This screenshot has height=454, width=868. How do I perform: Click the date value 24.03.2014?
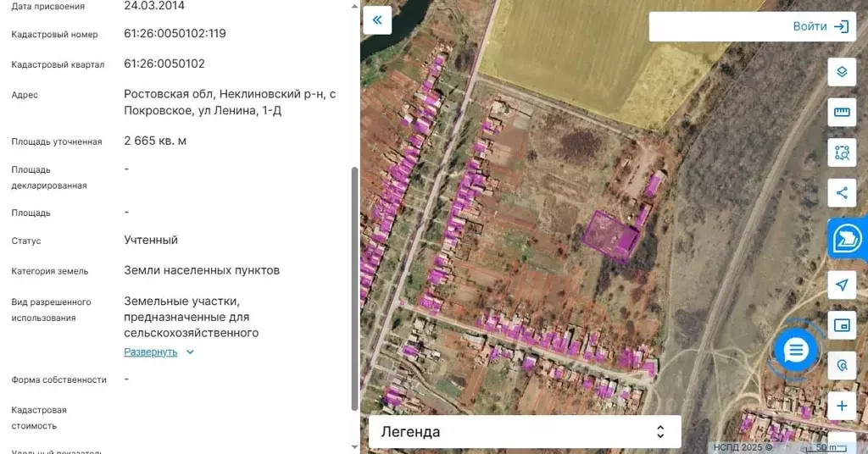pyautogui.click(x=154, y=6)
